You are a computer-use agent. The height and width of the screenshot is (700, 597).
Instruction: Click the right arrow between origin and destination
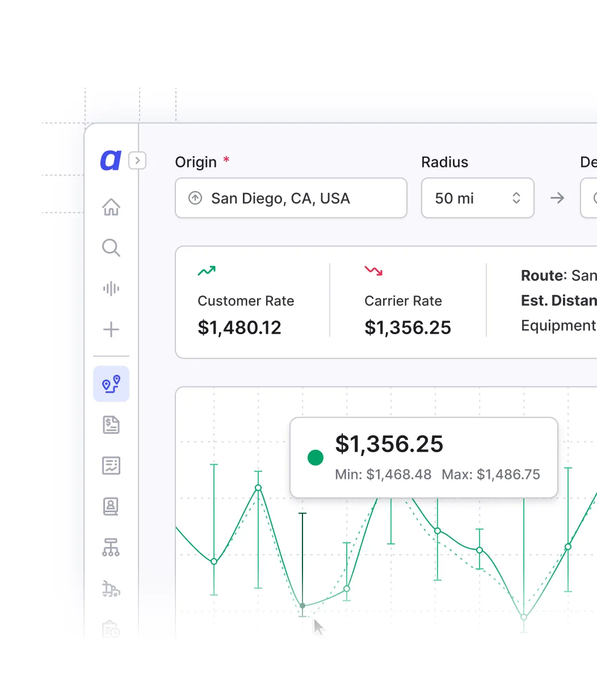coord(557,198)
